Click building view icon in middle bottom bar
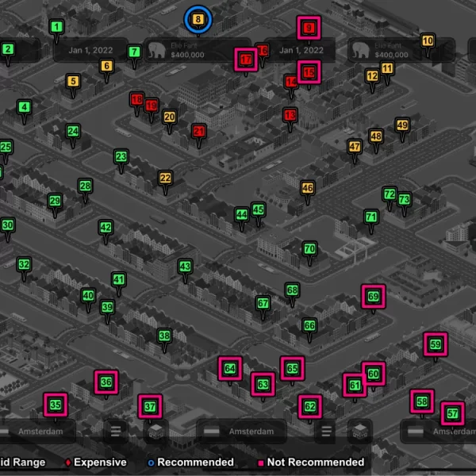476x476 pixels. click(359, 432)
